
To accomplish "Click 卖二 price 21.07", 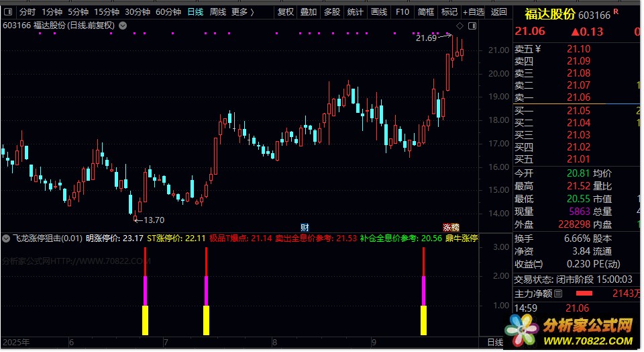I will 578,85.
